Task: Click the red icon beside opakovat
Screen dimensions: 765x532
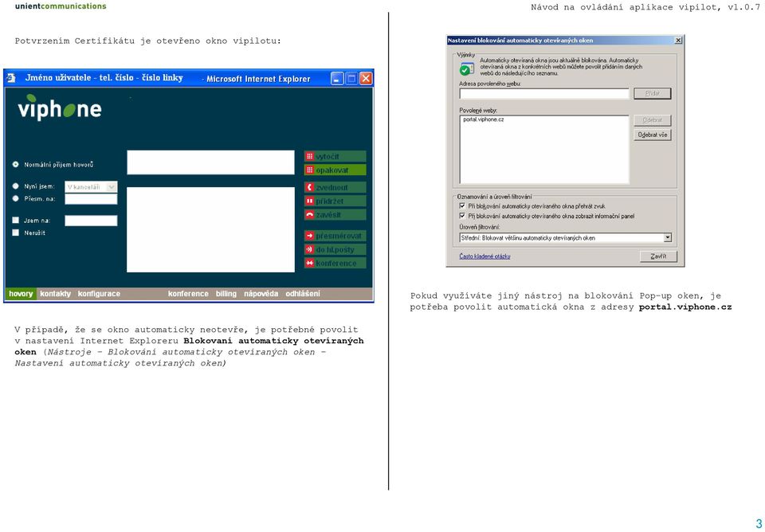Action: (309, 170)
